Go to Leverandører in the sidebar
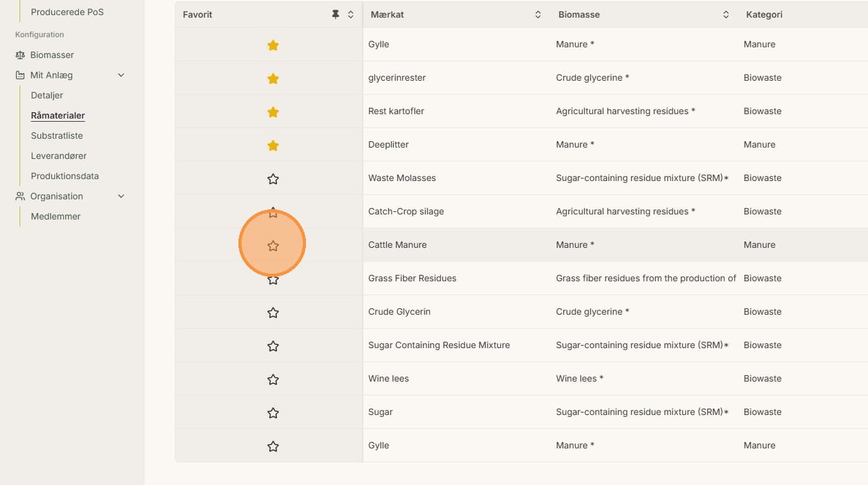The width and height of the screenshot is (868, 485). click(x=59, y=156)
